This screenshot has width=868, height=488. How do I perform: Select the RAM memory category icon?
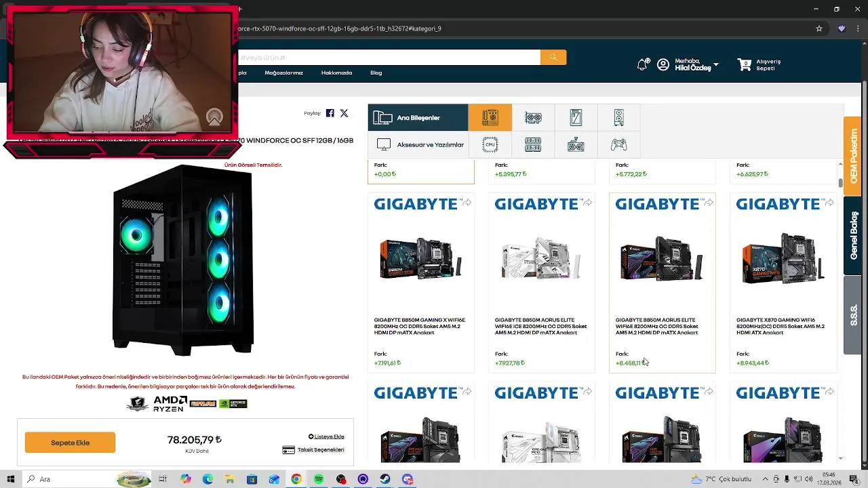coord(533,144)
